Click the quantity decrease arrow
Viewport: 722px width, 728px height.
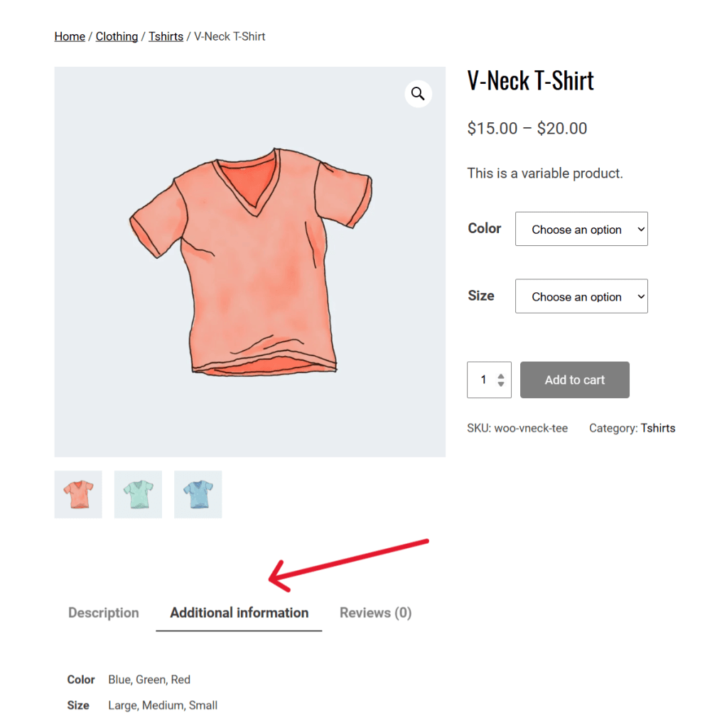(500, 385)
